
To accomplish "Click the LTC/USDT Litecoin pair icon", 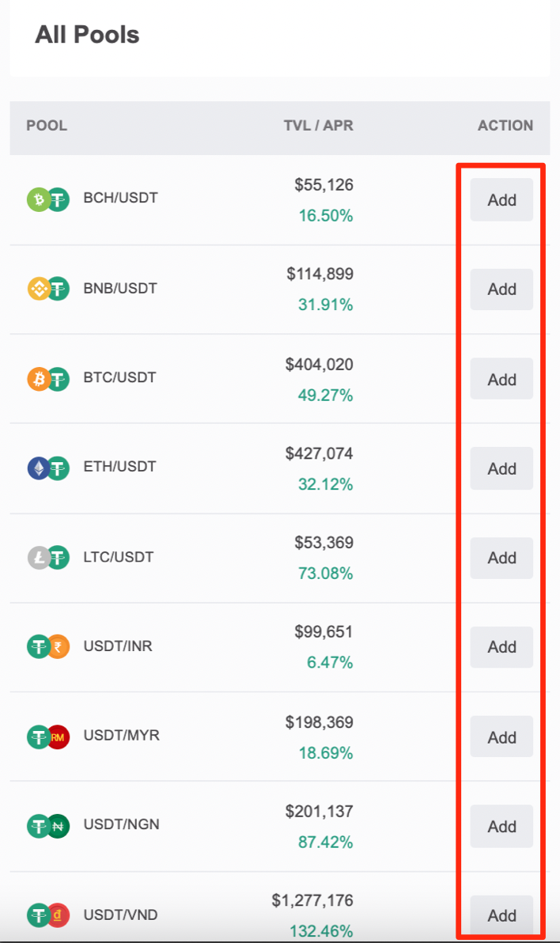I will (48, 558).
